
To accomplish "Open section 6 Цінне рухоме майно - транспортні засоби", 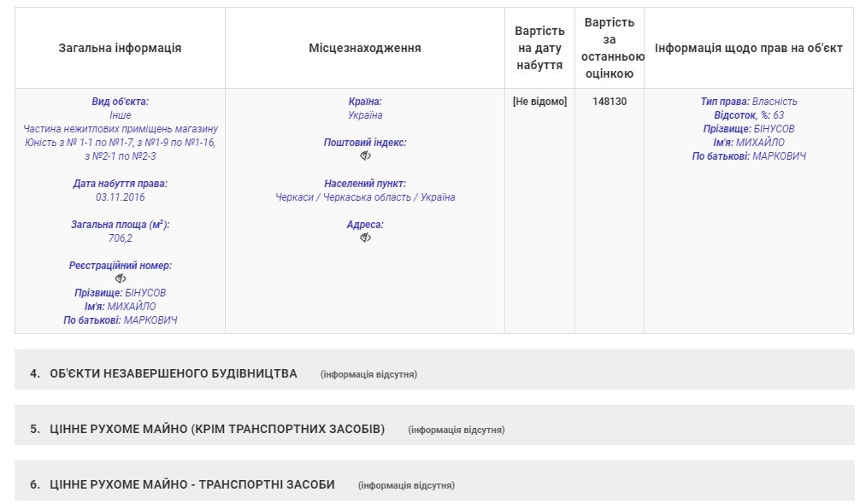I will 192,484.
